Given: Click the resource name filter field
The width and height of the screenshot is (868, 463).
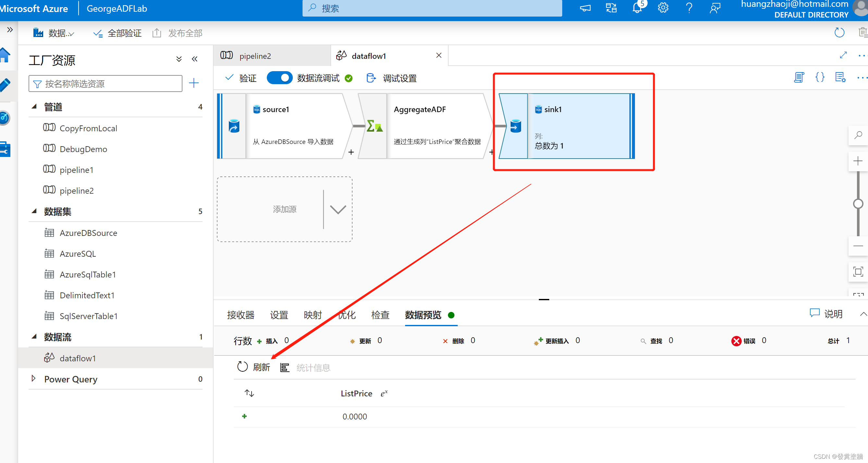Looking at the screenshot, I should pos(105,84).
